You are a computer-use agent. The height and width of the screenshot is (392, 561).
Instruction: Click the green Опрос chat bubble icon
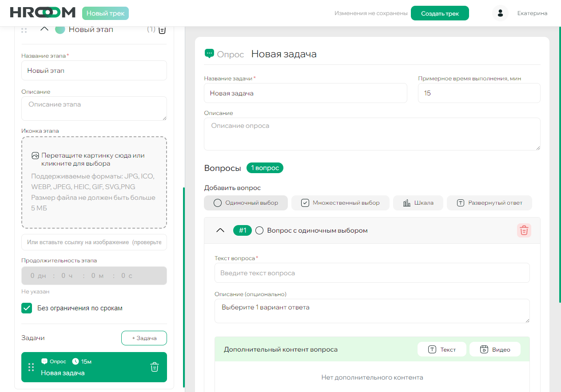point(209,54)
